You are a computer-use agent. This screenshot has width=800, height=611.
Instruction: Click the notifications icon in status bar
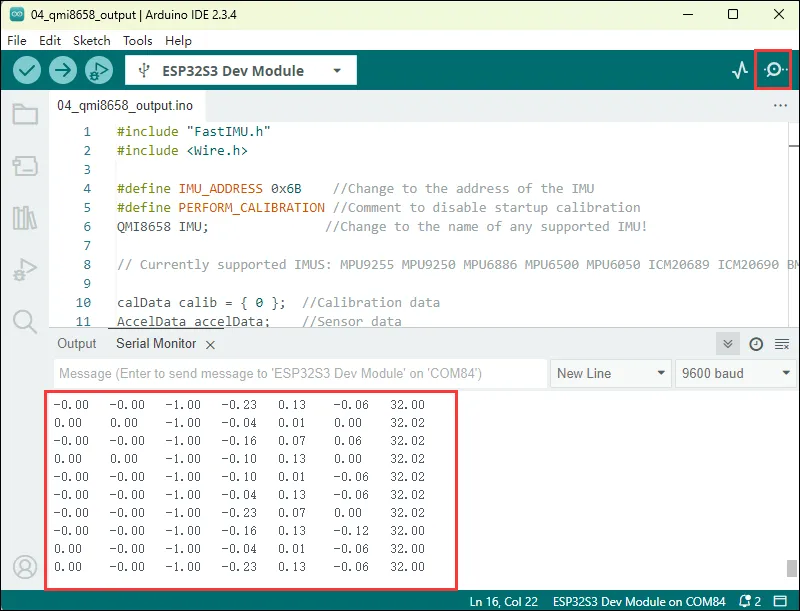point(745,602)
